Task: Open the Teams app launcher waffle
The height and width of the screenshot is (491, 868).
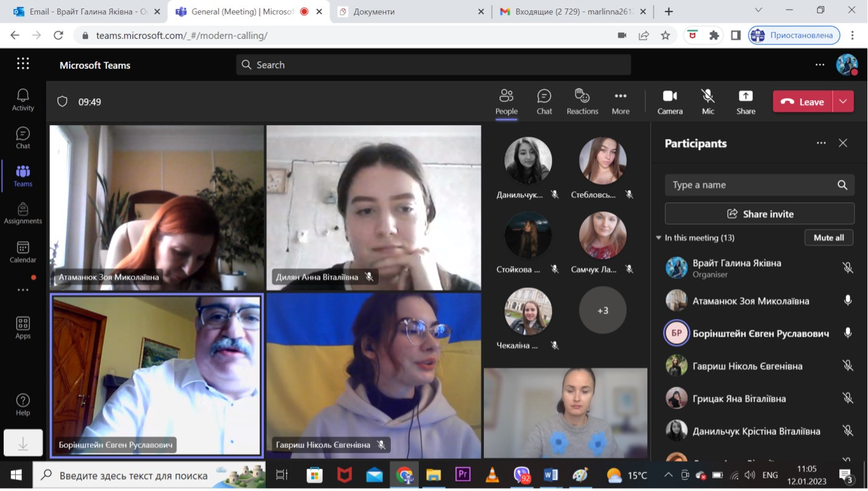Action: (x=23, y=64)
